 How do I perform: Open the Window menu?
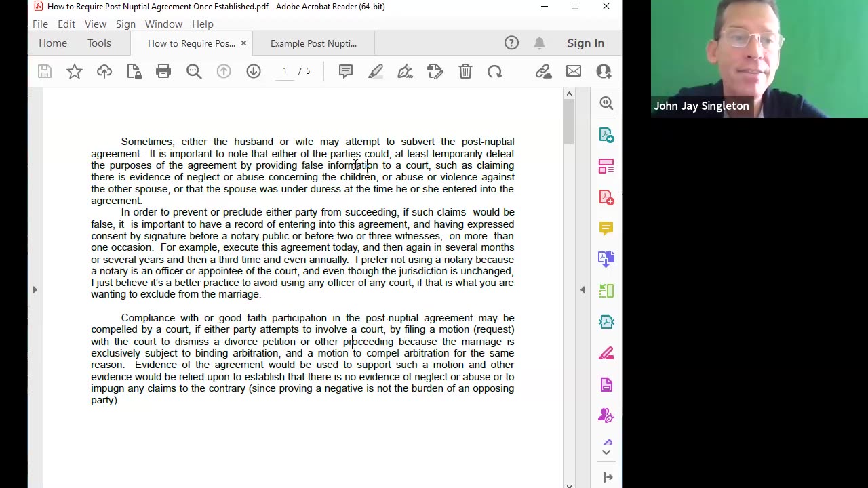(163, 24)
